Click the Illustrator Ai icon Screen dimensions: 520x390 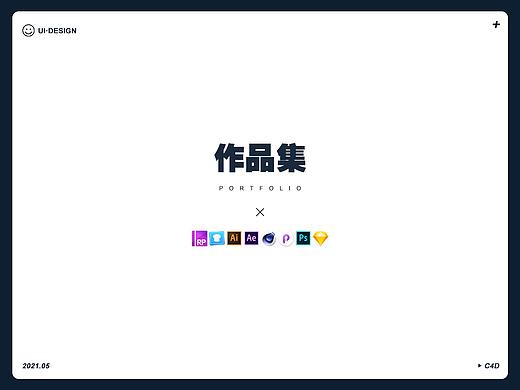[234, 238]
